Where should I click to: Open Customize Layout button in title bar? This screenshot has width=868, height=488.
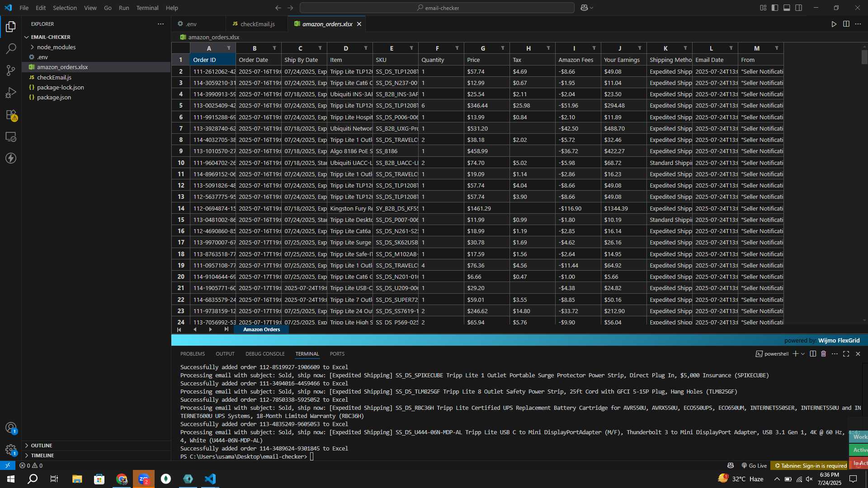763,8
